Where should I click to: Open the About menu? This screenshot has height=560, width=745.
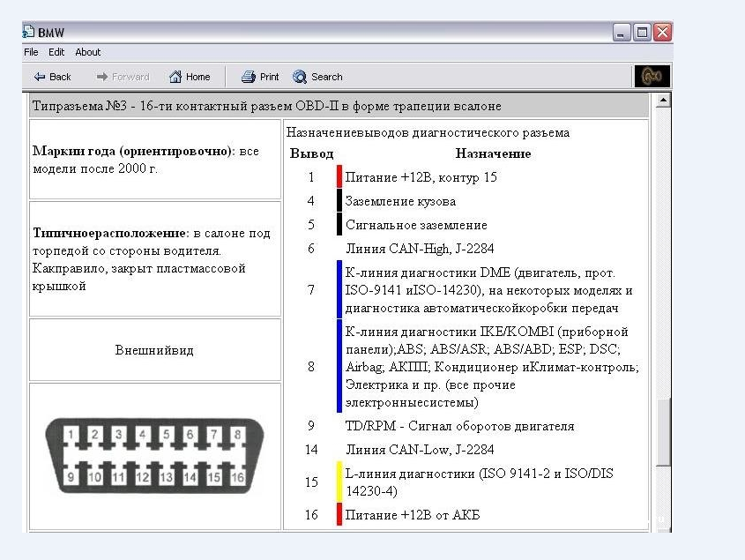[88, 52]
